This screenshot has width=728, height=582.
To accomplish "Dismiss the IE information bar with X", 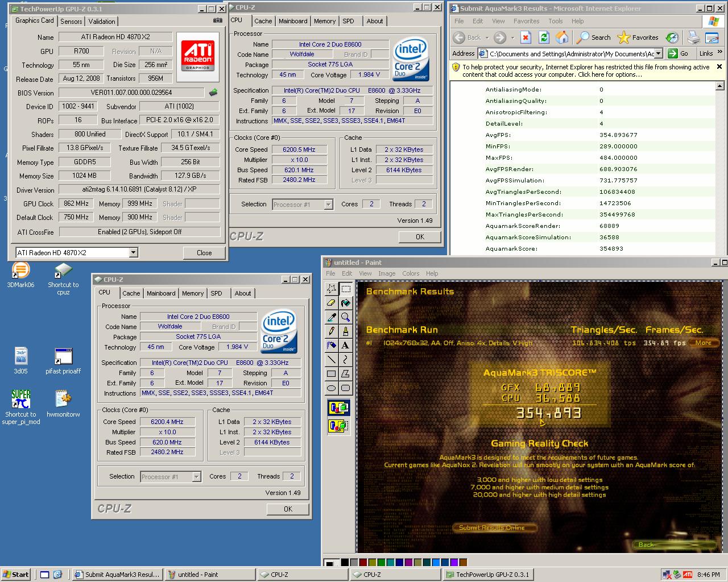I will pos(719,66).
